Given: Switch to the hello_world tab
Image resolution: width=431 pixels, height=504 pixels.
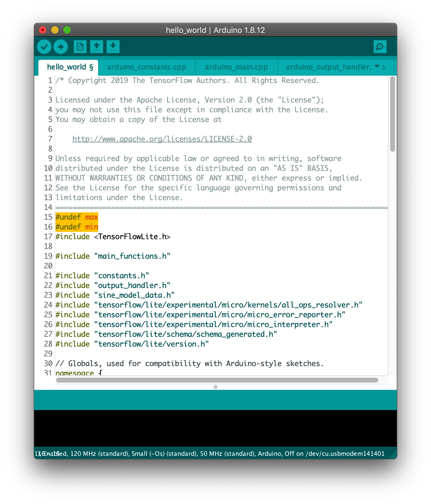Looking at the screenshot, I should [x=69, y=67].
